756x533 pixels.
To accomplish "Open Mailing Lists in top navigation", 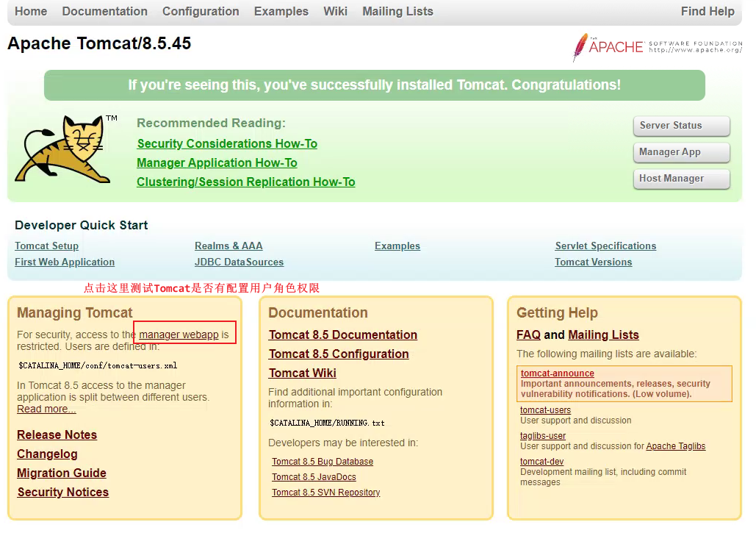I will coord(397,11).
